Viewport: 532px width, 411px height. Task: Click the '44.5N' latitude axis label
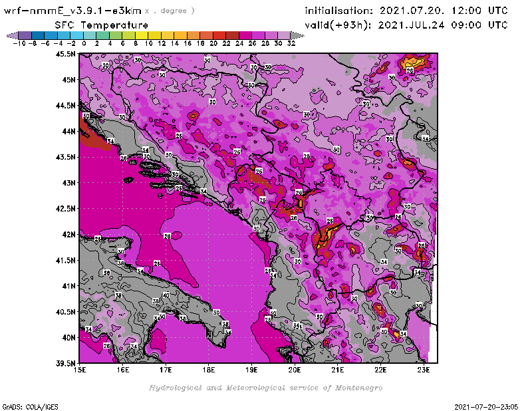pos(65,106)
